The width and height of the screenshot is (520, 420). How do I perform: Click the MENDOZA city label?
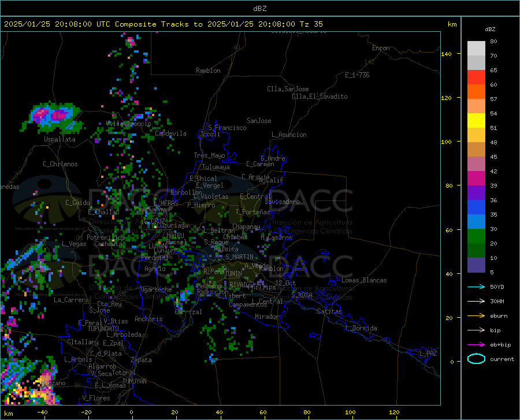(154, 211)
